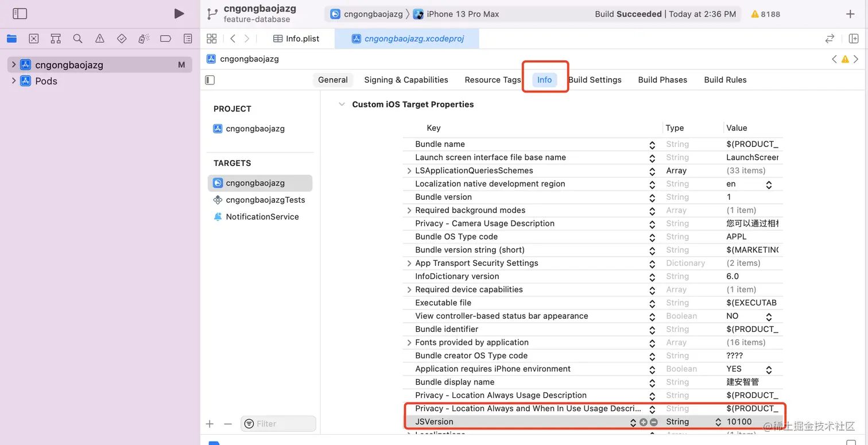This screenshot has width=868, height=445.
Task: Open the Report navigator
Action: (x=188, y=38)
